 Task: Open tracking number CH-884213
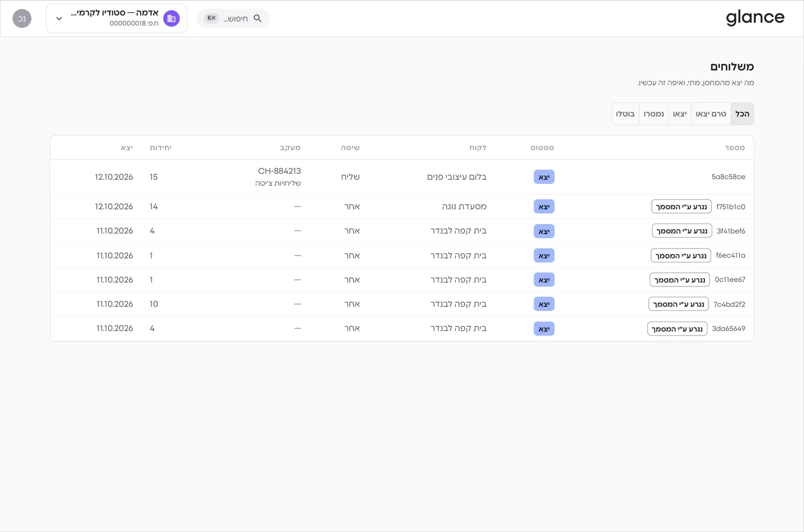point(279,171)
